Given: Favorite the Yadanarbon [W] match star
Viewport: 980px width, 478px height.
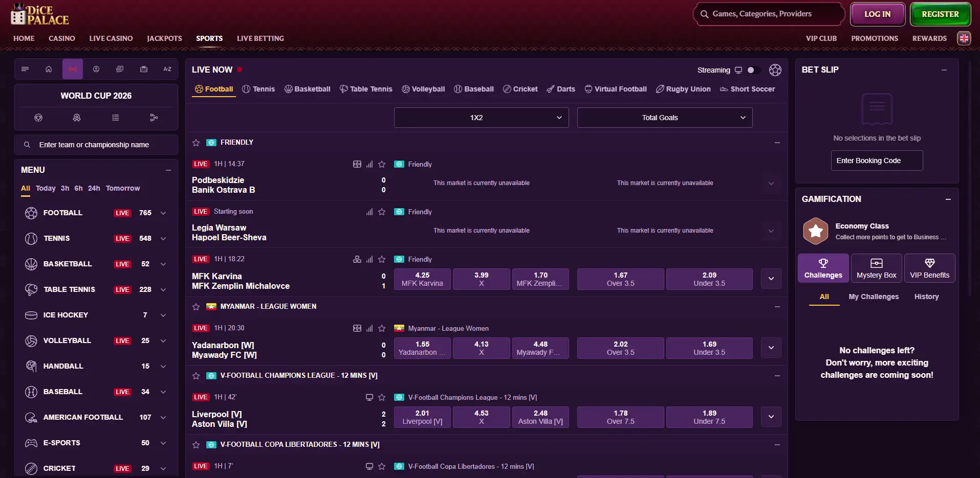Looking at the screenshot, I should click(382, 328).
